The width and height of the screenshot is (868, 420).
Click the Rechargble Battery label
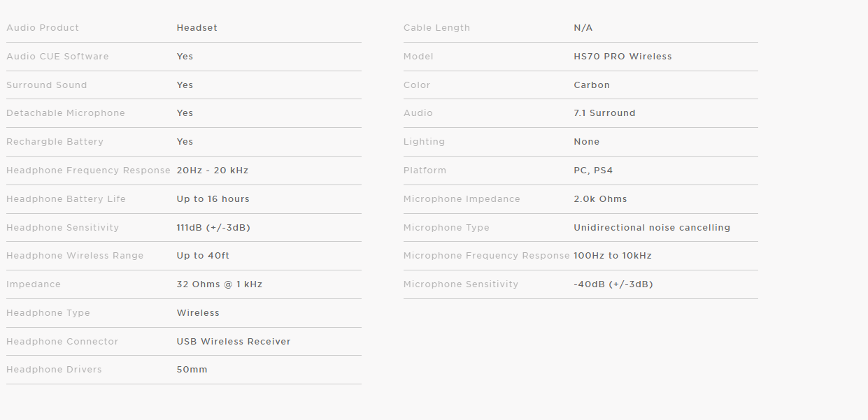pos(55,142)
